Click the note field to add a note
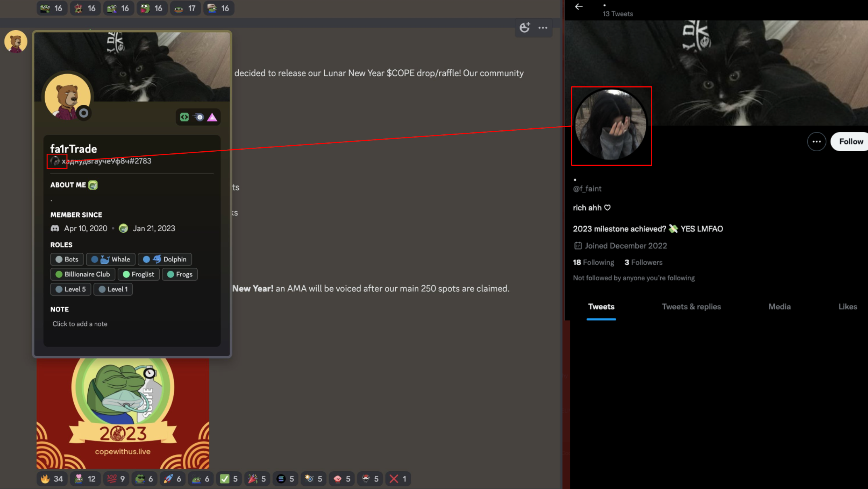Viewport: 868px width, 489px height. tap(80, 324)
